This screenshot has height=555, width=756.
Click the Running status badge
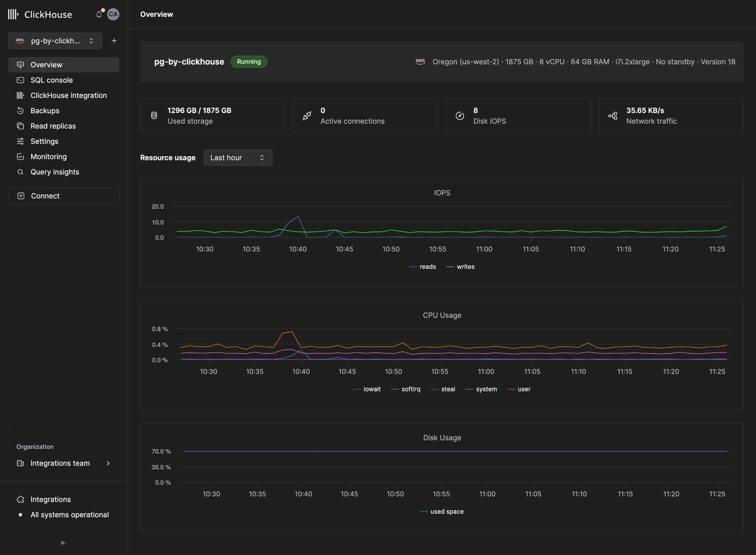249,62
